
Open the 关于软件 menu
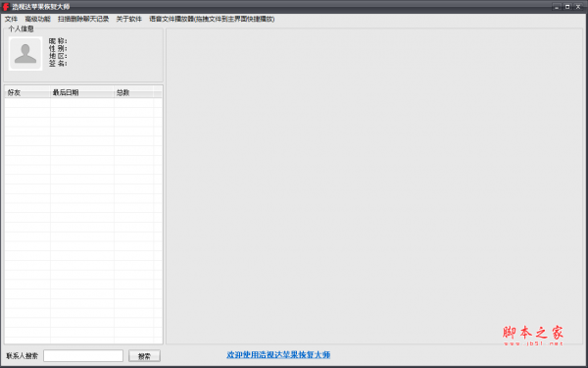click(x=129, y=19)
